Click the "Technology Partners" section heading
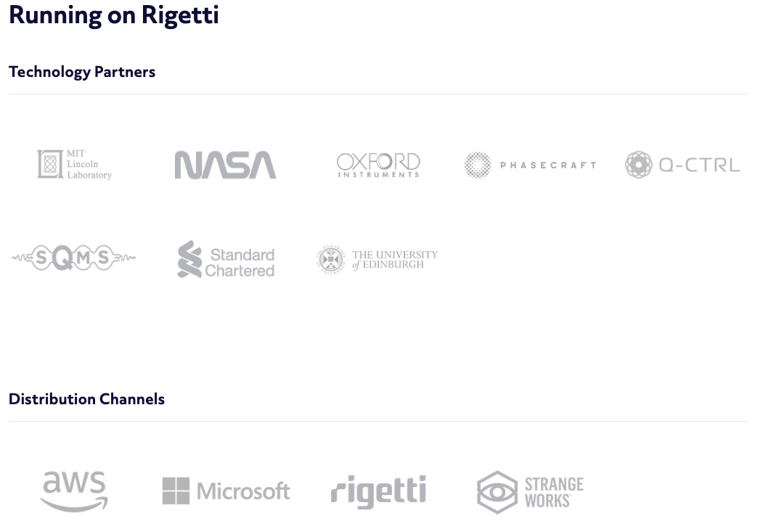 coord(82,72)
